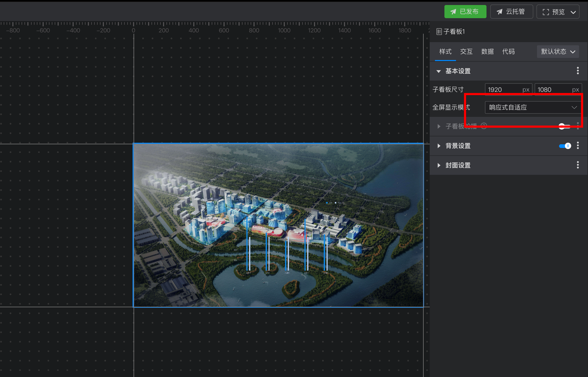Click the green 已发布 button
The height and width of the screenshot is (377, 588).
coord(465,12)
